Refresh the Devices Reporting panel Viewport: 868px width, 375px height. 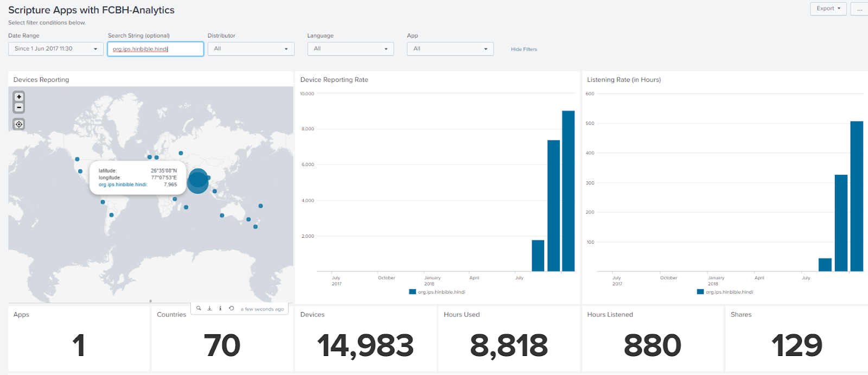pyautogui.click(x=231, y=308)
